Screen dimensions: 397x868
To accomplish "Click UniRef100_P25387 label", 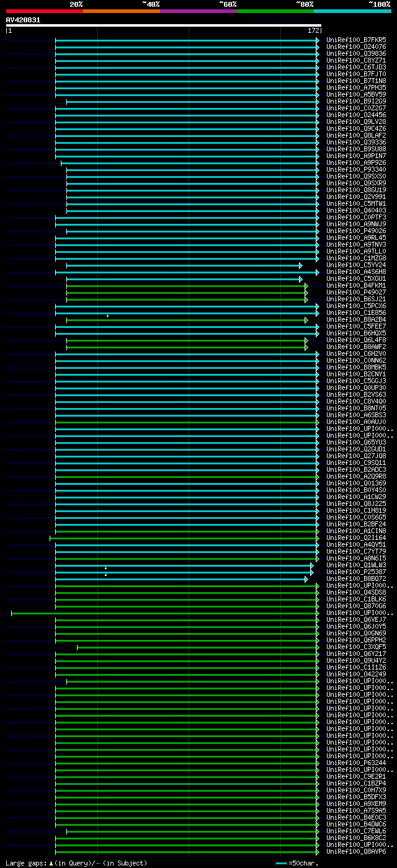I will [x=356, y=572].
